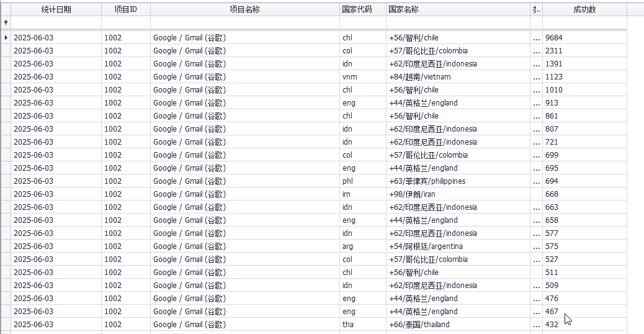Select the success count cell 1010
Screen dimensions: 644x334
pyautogui.click(x=584, y=90)
